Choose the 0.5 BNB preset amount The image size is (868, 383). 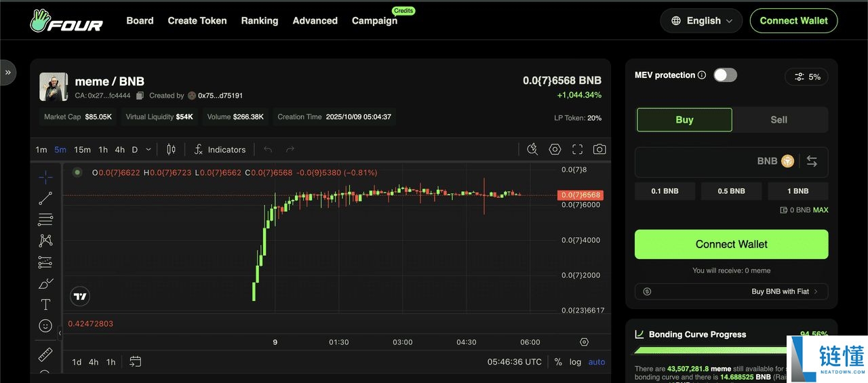[x=731, y=191]
